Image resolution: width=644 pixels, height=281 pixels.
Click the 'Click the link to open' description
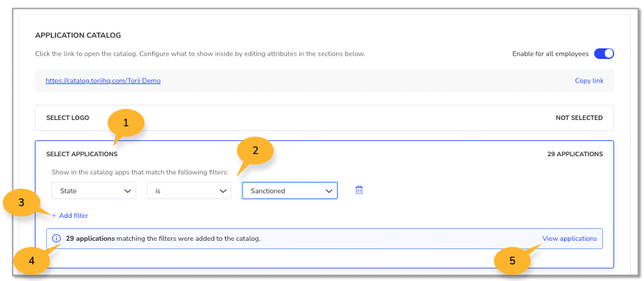[200, 53]
